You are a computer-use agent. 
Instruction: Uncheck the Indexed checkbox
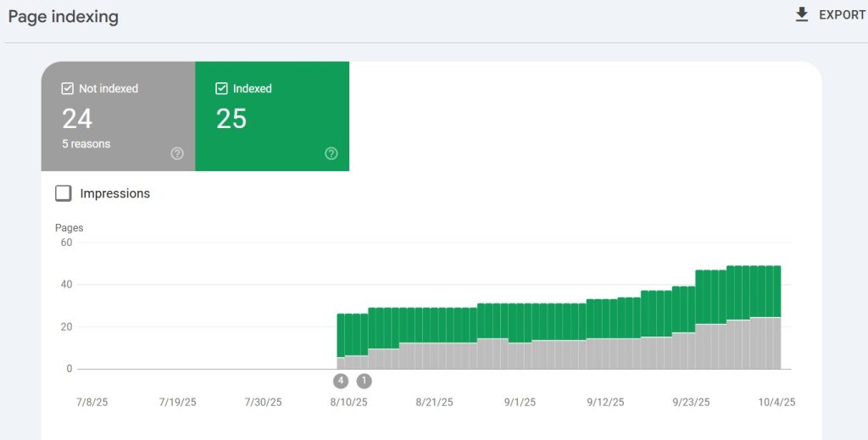point(222,88)
